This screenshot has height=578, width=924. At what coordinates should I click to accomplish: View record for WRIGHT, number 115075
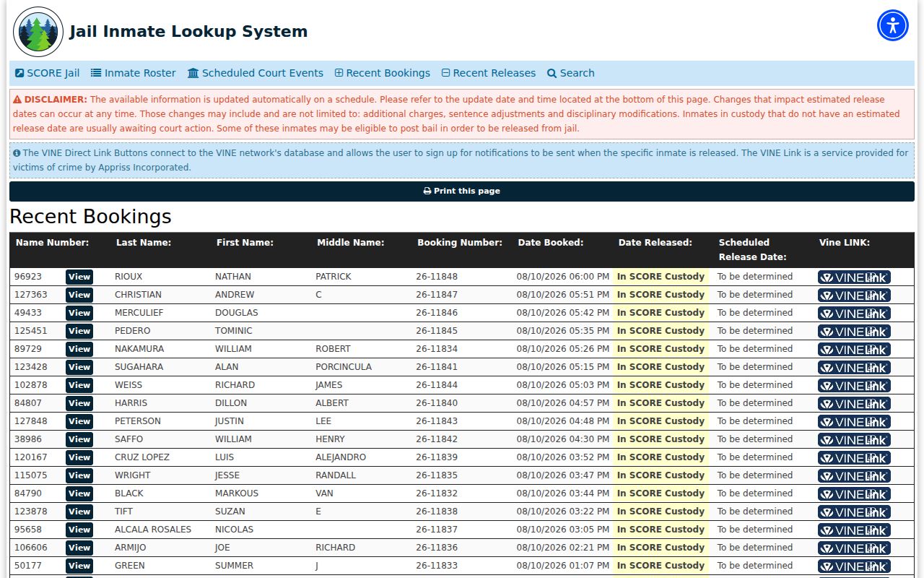tap(79, 475)
